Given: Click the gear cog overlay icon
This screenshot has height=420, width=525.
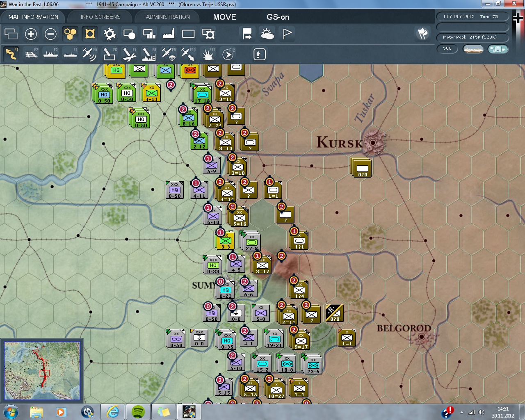Looking at the screenshot, I should [x=110, y=34].
